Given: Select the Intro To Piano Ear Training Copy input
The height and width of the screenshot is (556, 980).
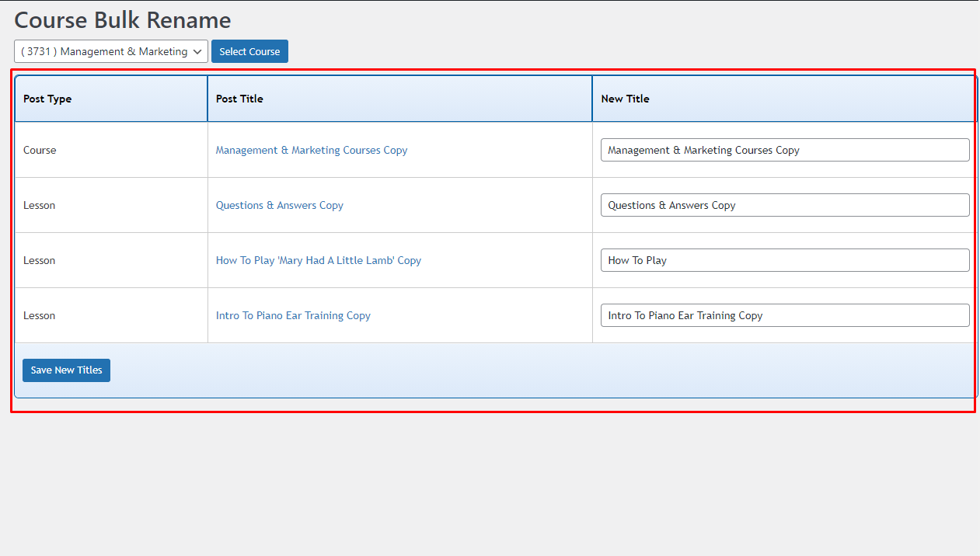Looking at the screenshot, I should pyautogui.click(x=784, y=315).
